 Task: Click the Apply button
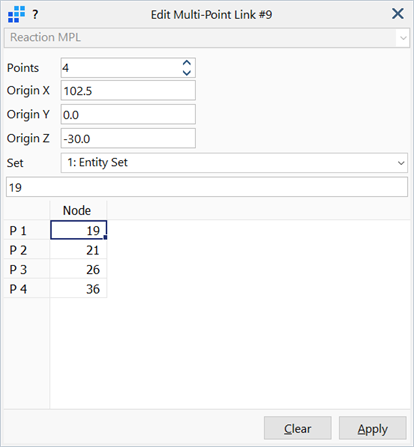373,428
